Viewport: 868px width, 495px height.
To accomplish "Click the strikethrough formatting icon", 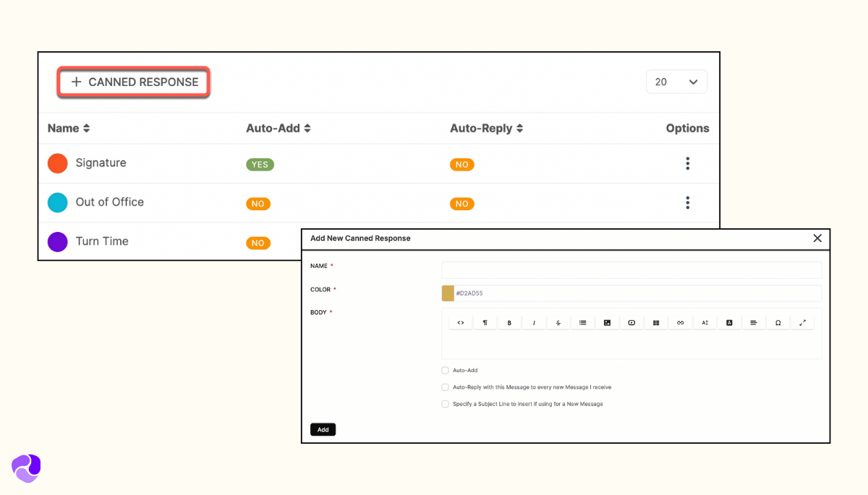I will point(558,323).
